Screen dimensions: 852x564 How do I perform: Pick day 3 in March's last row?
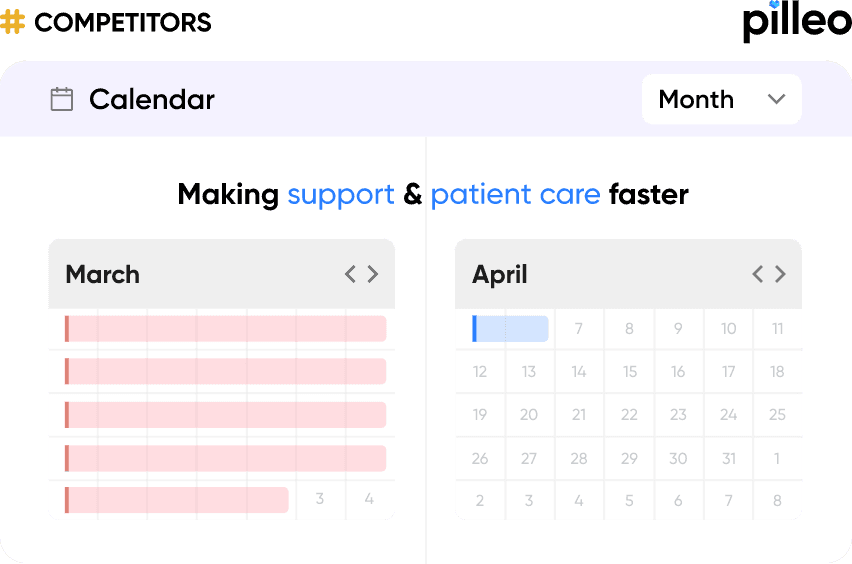320,499
